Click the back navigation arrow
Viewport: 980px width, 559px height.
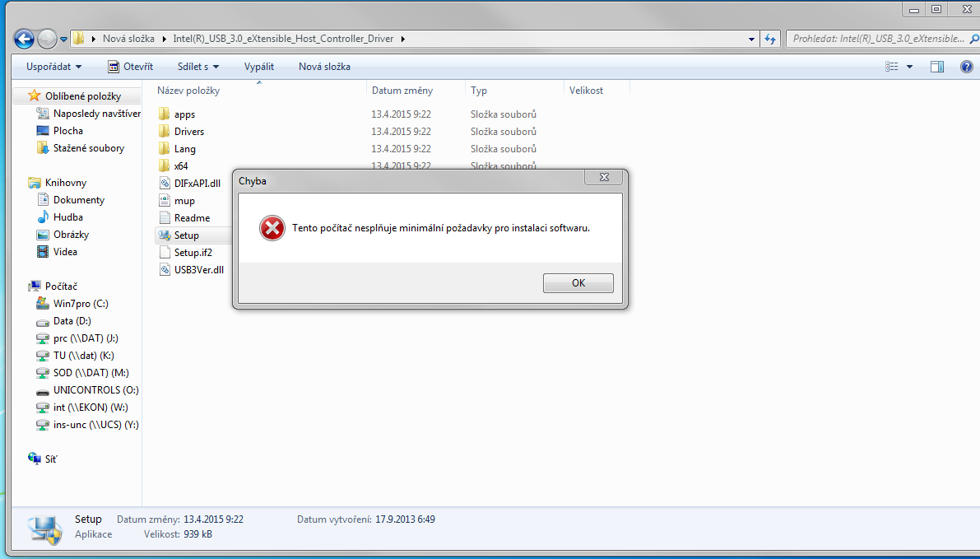click(24, 39)
